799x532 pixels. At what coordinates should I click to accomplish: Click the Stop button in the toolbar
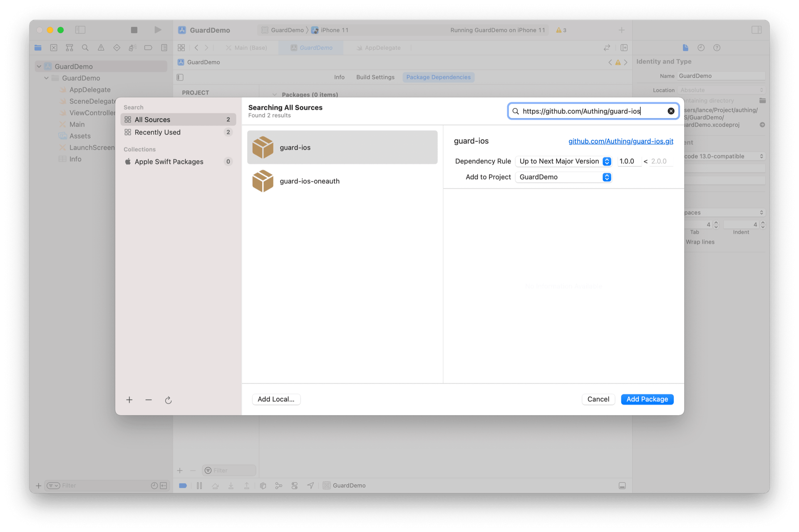(x=134, y=30)
